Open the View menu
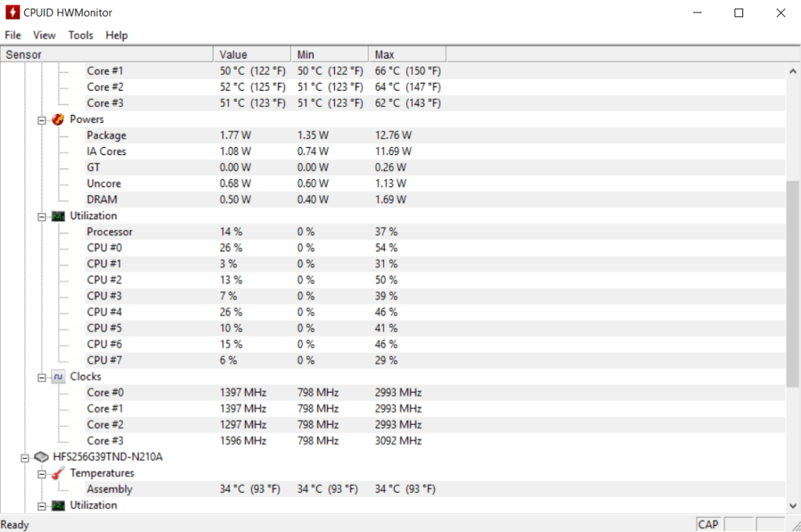This screenshot has height=532, width=801. 44,35
